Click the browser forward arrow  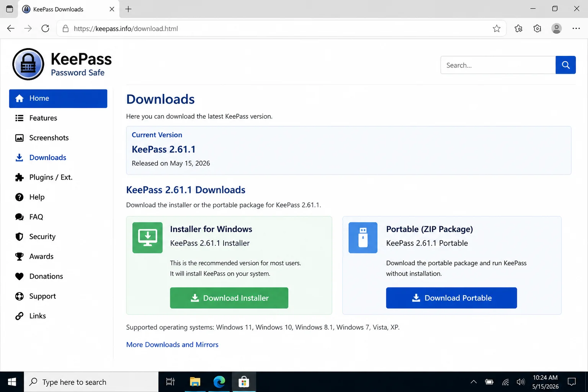point(28,28)
